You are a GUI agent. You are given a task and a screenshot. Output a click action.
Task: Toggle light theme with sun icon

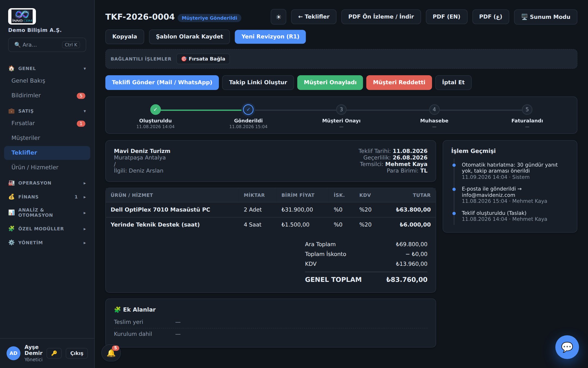pos(278,17)
